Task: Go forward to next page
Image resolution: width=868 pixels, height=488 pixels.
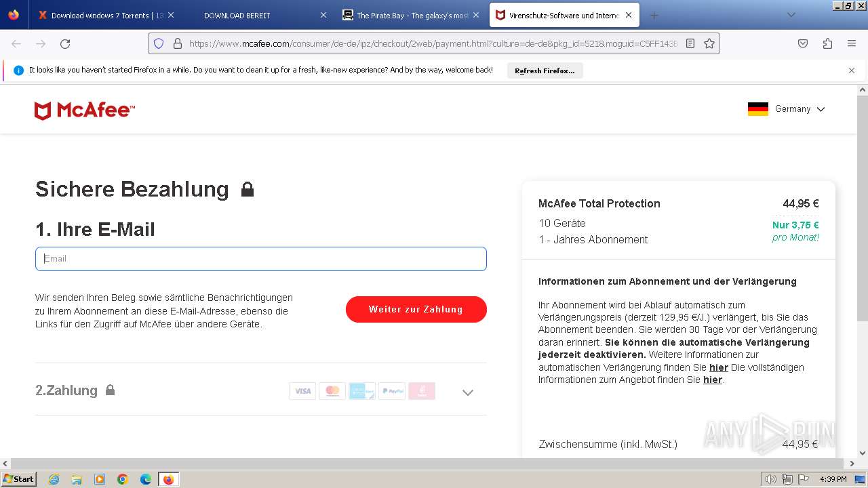Action: 41,43
